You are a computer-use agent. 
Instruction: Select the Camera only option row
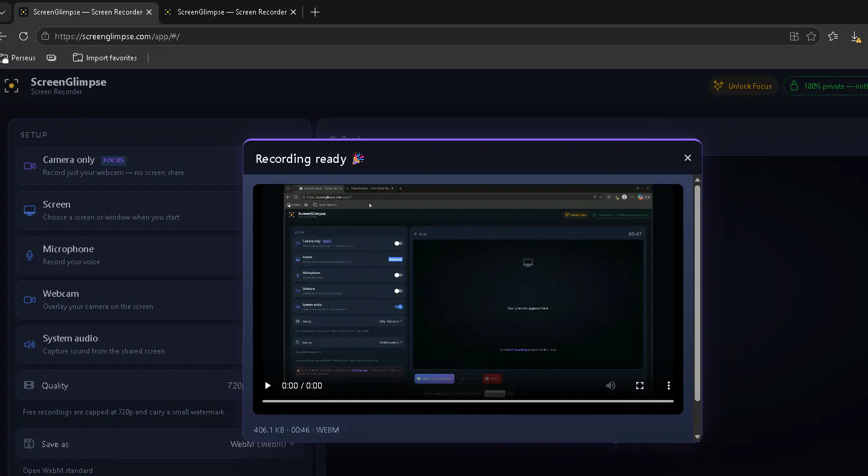(x=130, y=166)
